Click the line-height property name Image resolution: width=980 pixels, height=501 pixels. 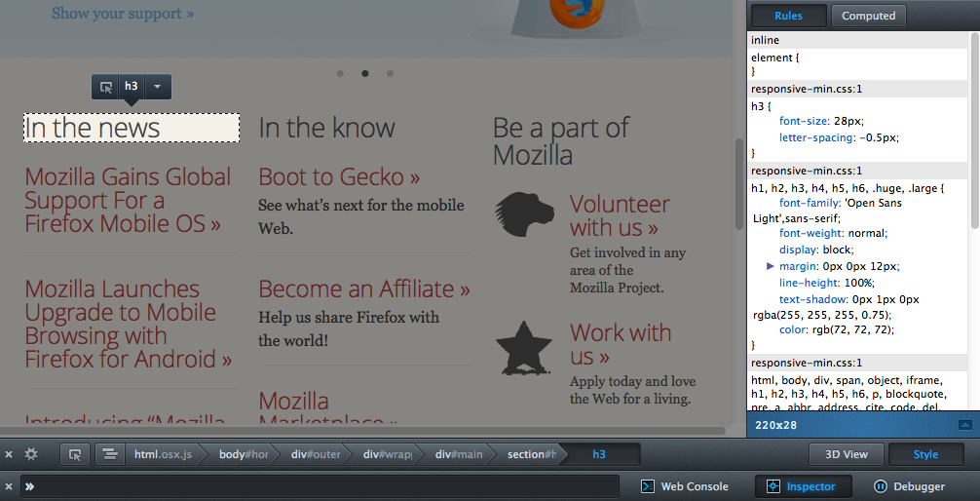(810, 283)
